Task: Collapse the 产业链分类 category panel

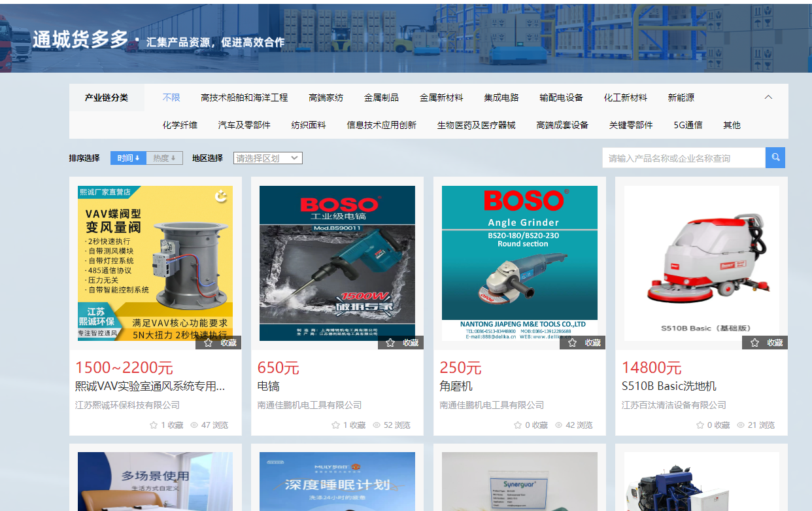Action: click(768, 97)
